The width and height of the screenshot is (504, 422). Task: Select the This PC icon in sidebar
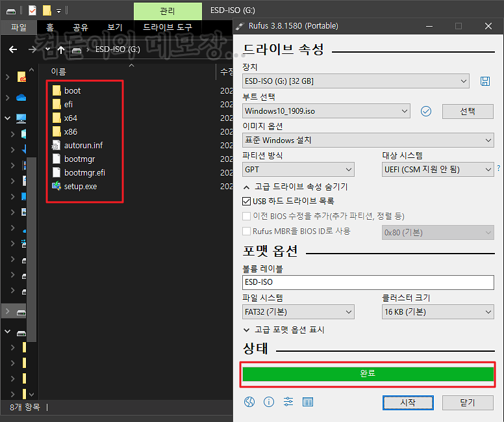[x=21, y=118]
